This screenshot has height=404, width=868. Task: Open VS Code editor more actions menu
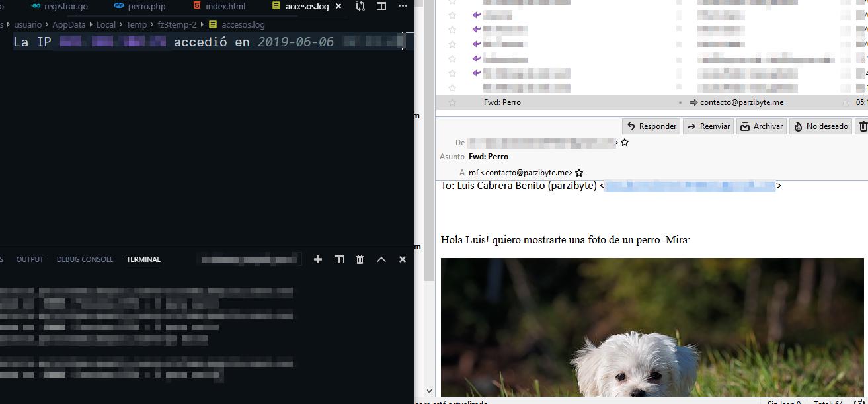[403, 6]
